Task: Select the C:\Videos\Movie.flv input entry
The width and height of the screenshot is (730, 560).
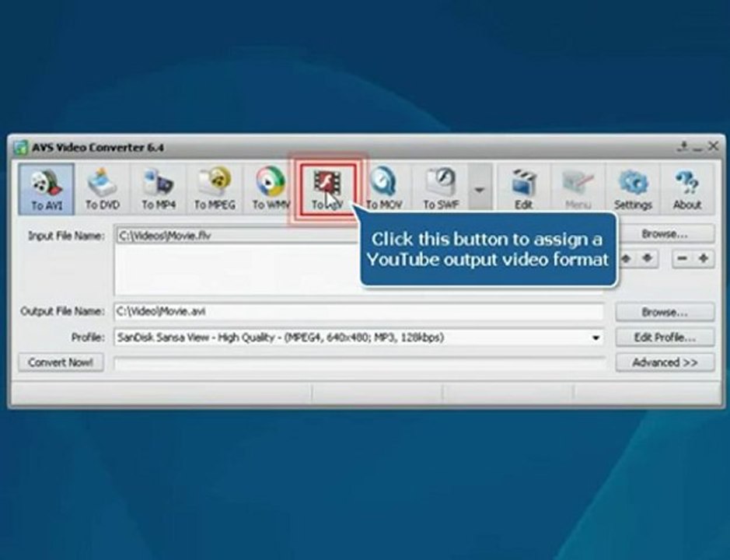Action: (237, 235)
